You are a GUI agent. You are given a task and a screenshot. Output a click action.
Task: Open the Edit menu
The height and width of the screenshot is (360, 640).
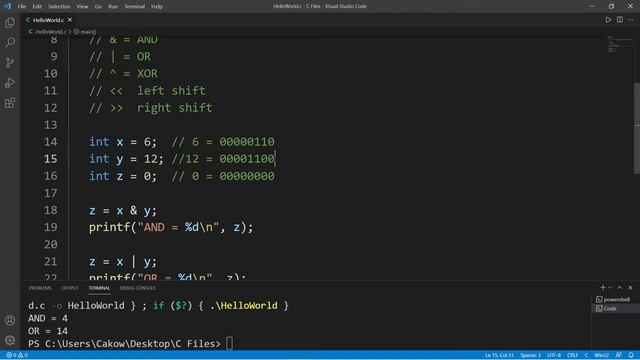pyautogui.click(x=37, y=7)
